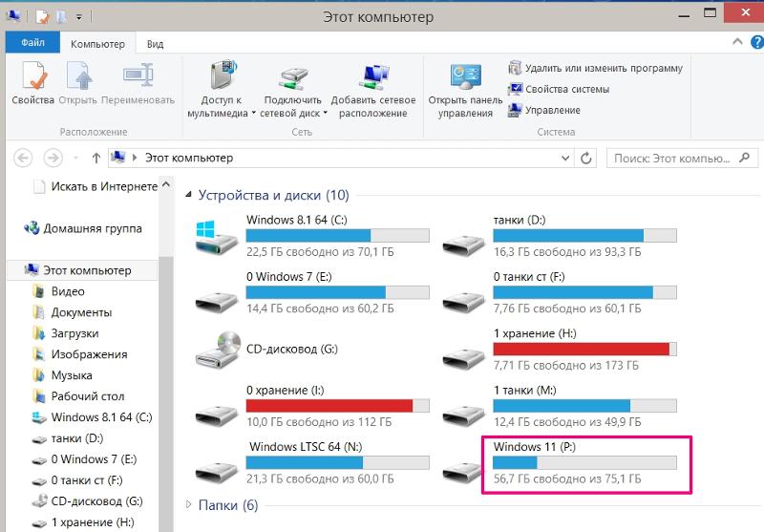Select Искать в Интернете in sidebar
This screenshot has width=764, height=532.
95,186
